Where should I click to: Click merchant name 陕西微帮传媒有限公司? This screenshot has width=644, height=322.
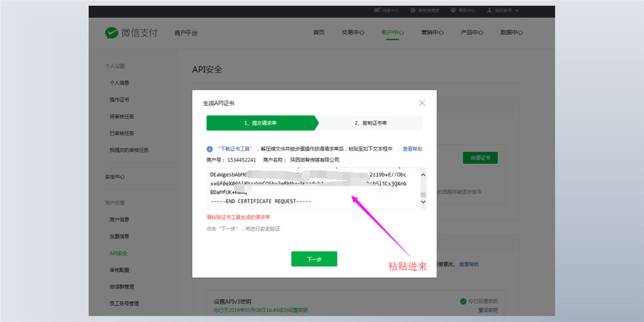(315, 160)
